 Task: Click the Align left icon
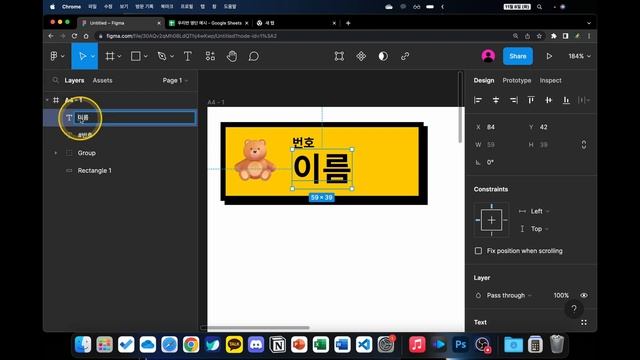coord(478,100)
